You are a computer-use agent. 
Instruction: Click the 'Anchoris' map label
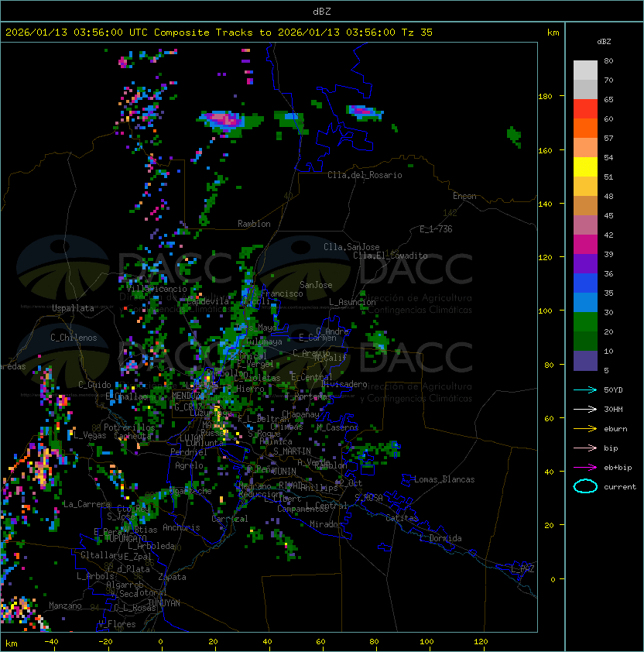click(x=181, y=527)
